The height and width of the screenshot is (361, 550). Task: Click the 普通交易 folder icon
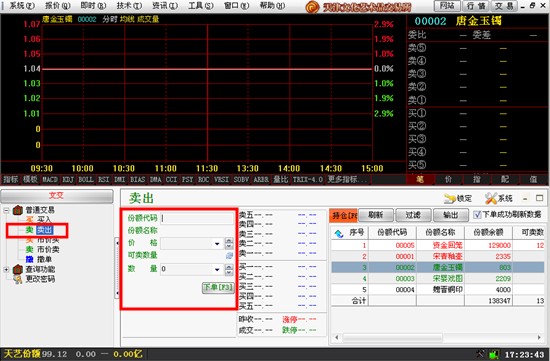(18, 210)
